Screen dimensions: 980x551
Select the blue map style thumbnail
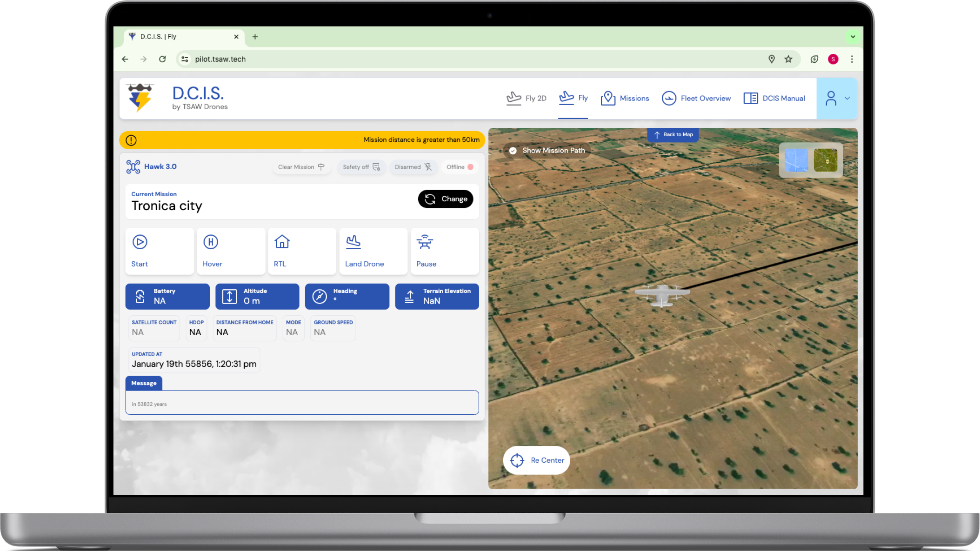tap(796, 160)
